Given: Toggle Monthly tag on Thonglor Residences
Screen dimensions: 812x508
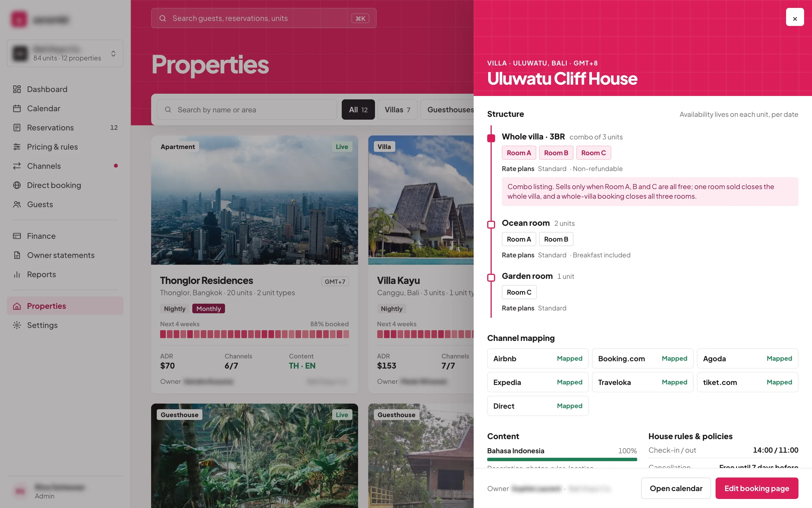Looking at the screenshot, I should pos(208,308).
